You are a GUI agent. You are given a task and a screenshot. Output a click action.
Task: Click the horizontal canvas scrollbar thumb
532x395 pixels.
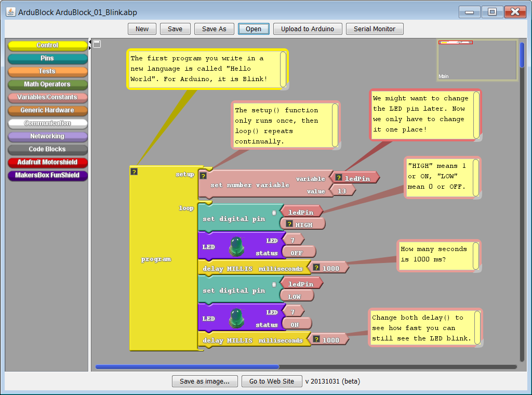tap(187, 367)
